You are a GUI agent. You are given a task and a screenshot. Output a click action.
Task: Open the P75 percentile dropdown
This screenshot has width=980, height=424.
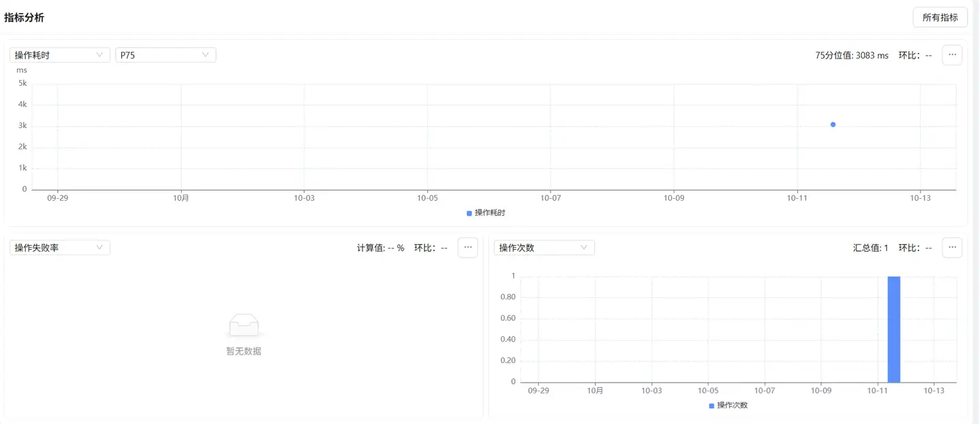click(165, 55)
